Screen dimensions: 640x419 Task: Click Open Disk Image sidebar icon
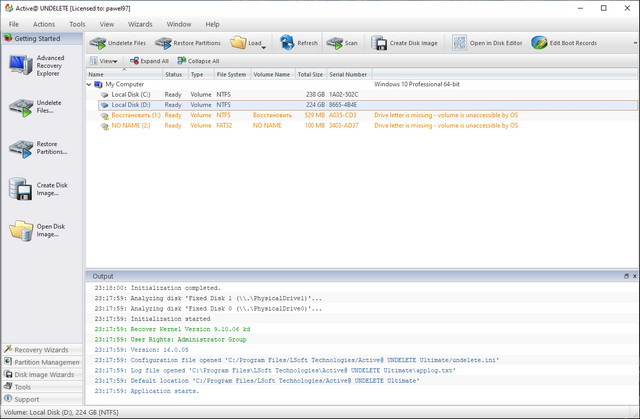(x=22, y=230)
